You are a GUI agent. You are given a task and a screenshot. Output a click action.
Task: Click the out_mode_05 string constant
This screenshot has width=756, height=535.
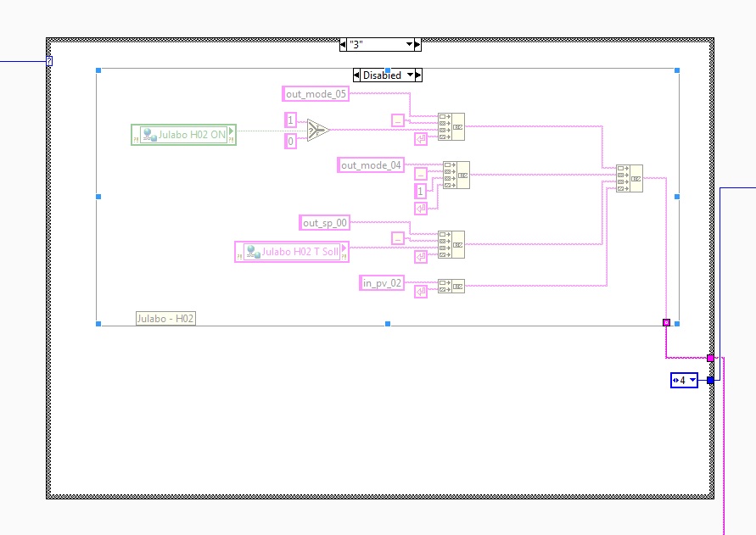[316, 94]
